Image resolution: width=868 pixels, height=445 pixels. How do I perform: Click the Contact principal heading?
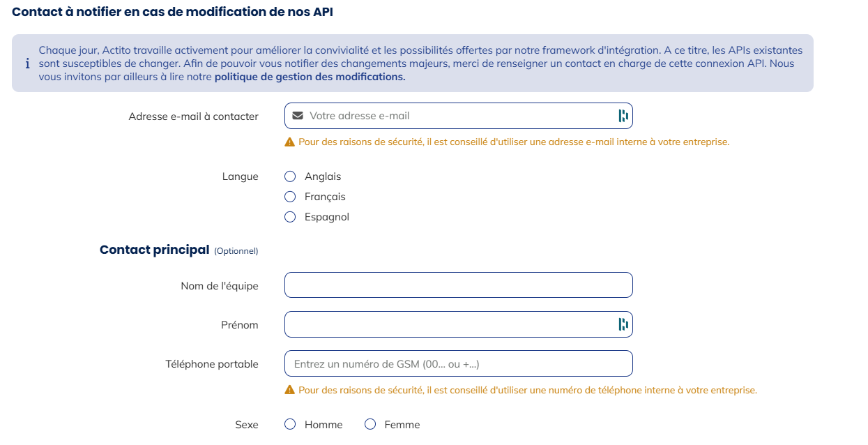pyautogui.click(x=154, y=249)
